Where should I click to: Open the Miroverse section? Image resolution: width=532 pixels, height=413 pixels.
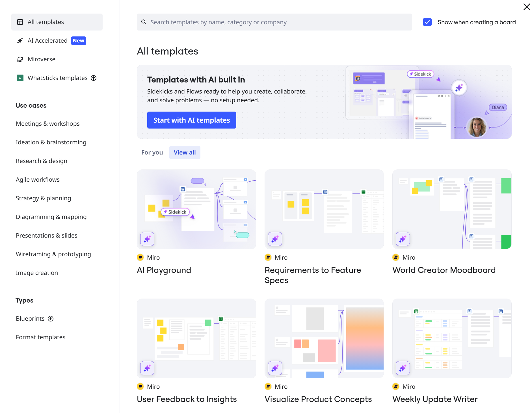[x=57, y=59]
